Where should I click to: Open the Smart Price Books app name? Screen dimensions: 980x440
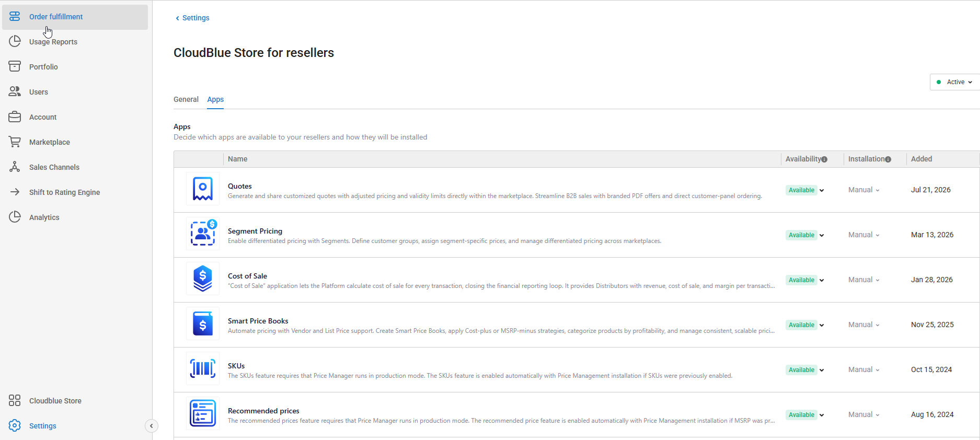(x=258, y=321)
